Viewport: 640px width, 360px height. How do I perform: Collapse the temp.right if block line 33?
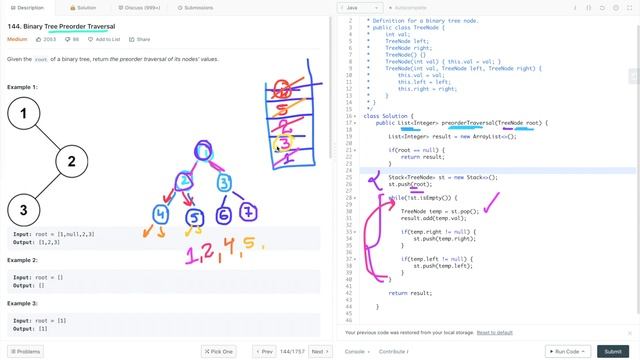[355, 232]
